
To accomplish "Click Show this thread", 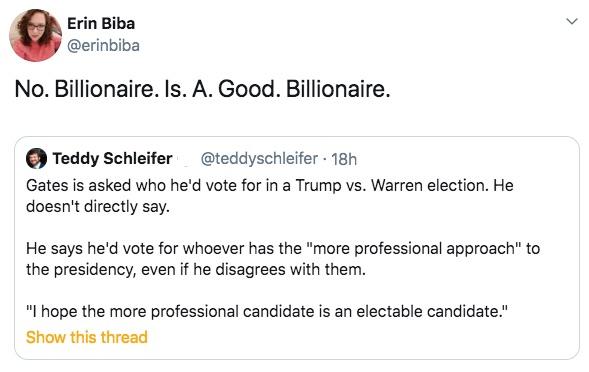I will click(x=86, y=337).
